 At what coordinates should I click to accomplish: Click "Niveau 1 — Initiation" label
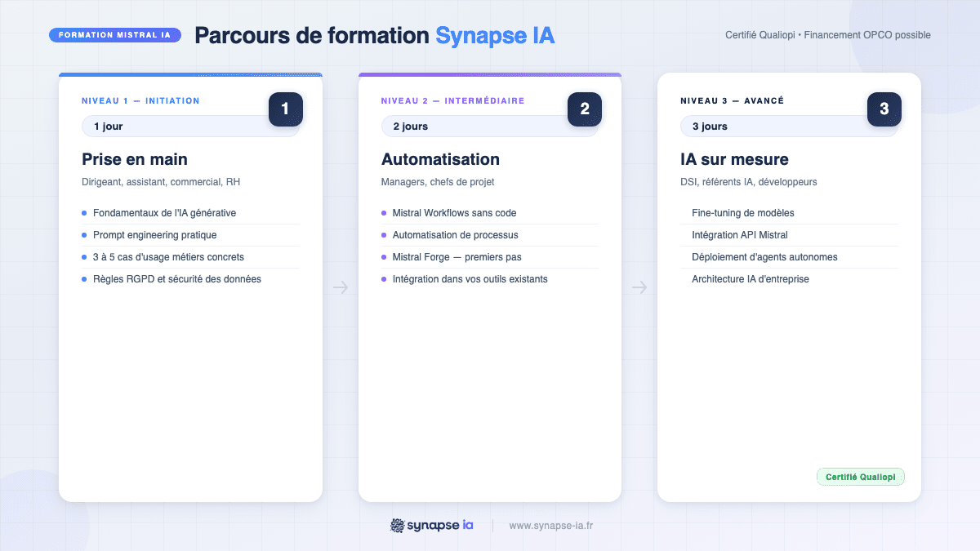(x=140, y=101)
